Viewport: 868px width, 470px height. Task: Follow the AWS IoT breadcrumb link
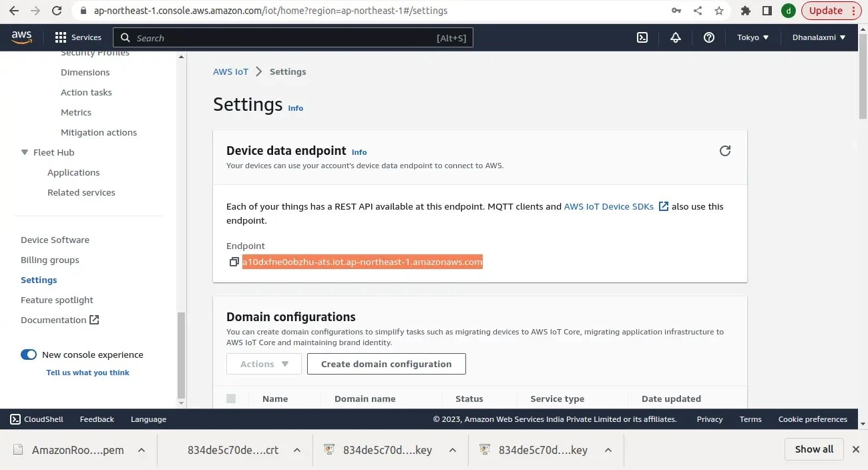coord(230,71)
